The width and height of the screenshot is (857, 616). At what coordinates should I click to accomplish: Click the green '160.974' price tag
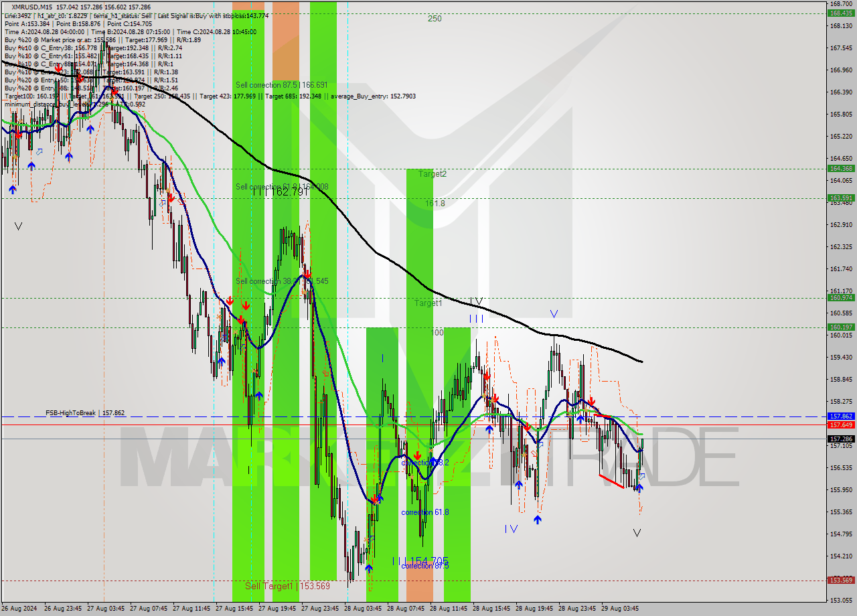tap(841, 297)
